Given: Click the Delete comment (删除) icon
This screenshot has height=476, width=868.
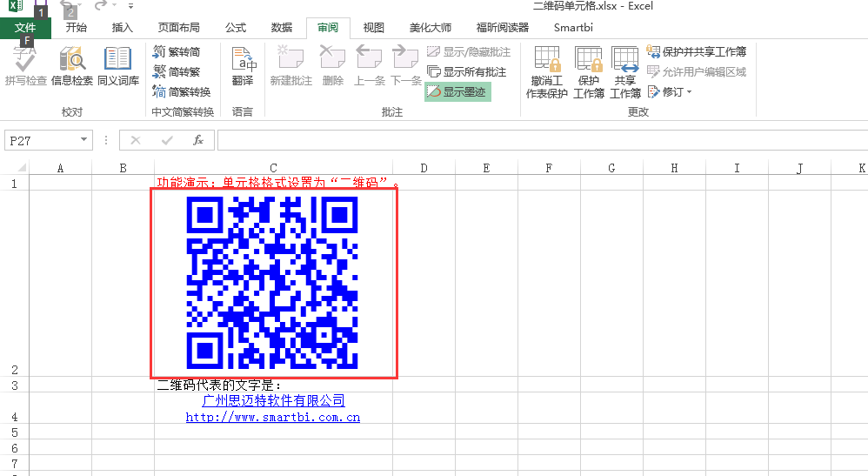Looking at the screenshot, I should click(x=333, y=66).
